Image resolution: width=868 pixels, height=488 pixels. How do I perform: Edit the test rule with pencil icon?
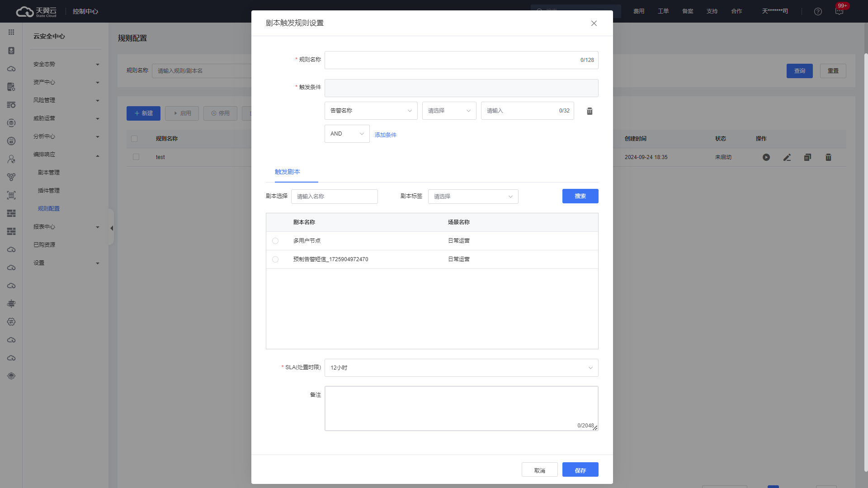click(787, 157)
